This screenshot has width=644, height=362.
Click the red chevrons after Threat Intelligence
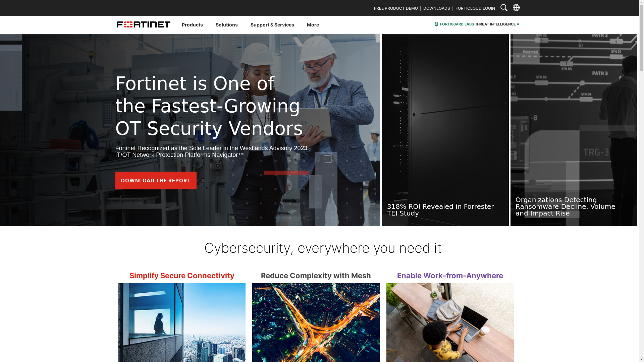point(518,24)
